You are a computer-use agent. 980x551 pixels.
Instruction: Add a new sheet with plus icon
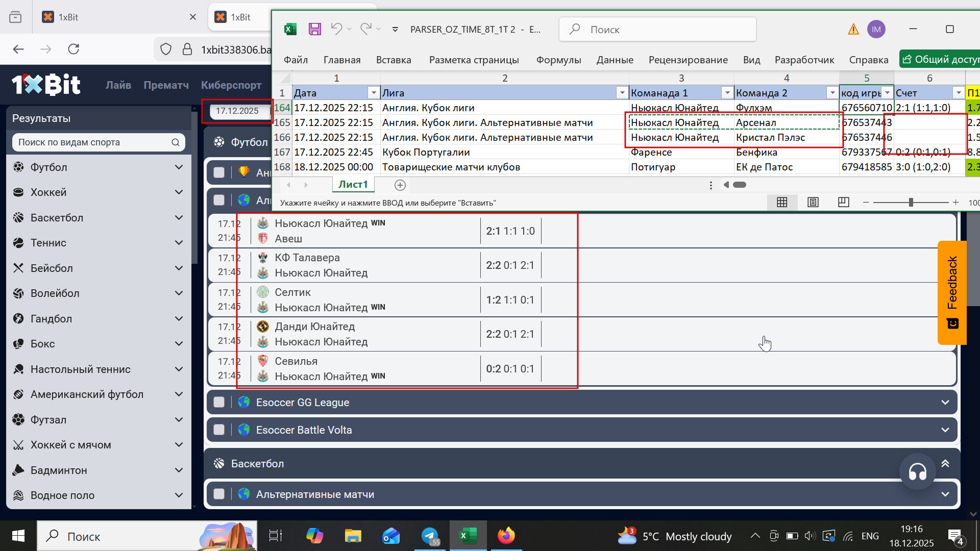pyautogui.click(x=400, y=185)
